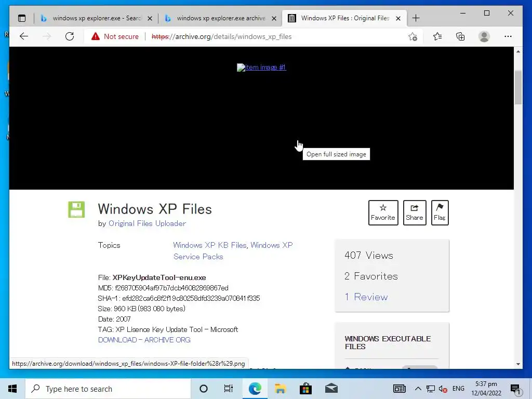Click DOWNLOAD - ARCHIVE ORG link

click(144, 340)
